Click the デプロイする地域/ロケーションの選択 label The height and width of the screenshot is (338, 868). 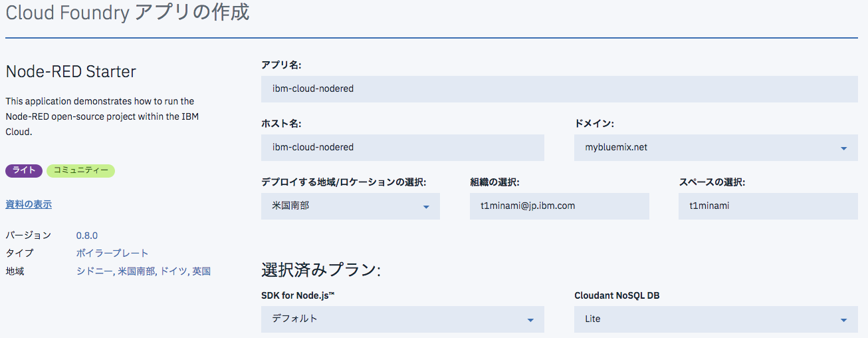click(344, 182)
